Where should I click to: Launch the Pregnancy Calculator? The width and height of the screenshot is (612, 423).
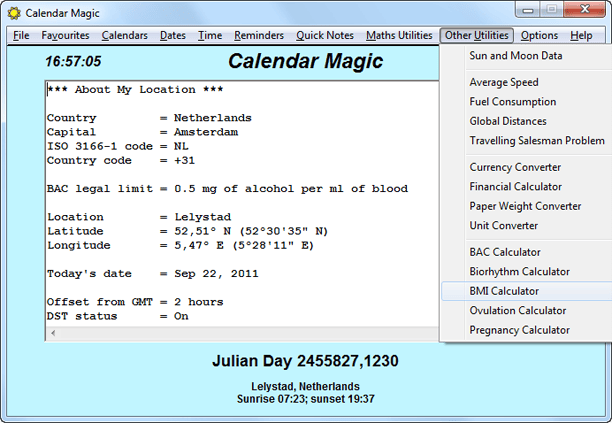pyautogui.click(x=527, y=331)
